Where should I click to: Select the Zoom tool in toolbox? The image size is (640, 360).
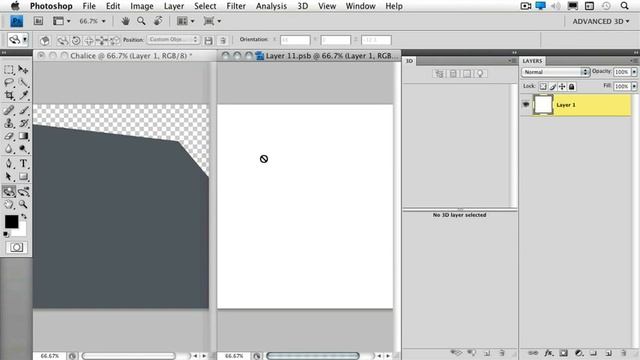tap(23, 204)
